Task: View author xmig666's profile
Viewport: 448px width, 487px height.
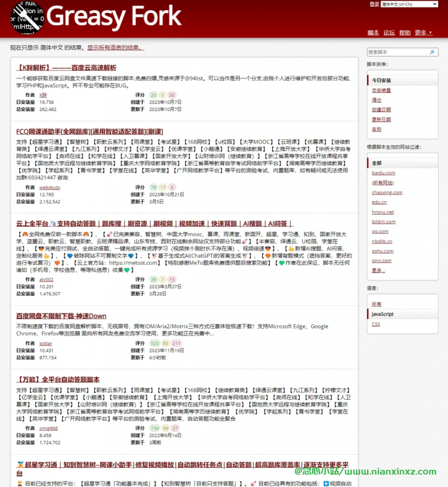Action: pyautogui.click(x=49, y=429)
